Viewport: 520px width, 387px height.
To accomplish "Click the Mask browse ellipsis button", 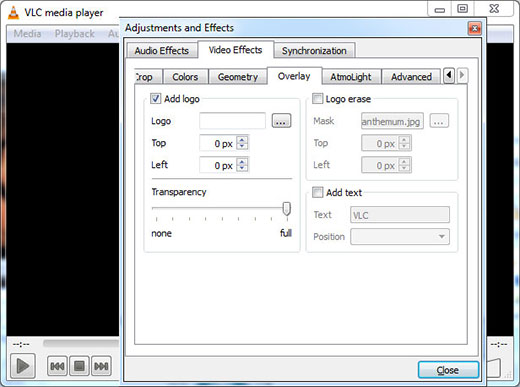I will tap(439, 121).
